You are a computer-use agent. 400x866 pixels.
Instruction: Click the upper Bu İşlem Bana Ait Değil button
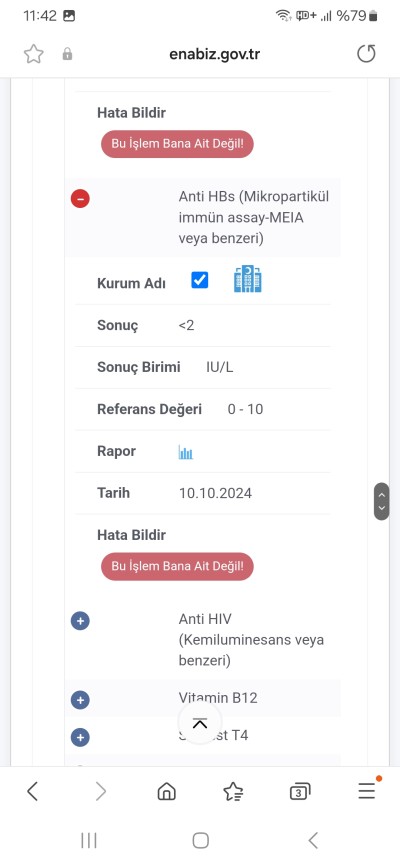click(x=177, y=144)
